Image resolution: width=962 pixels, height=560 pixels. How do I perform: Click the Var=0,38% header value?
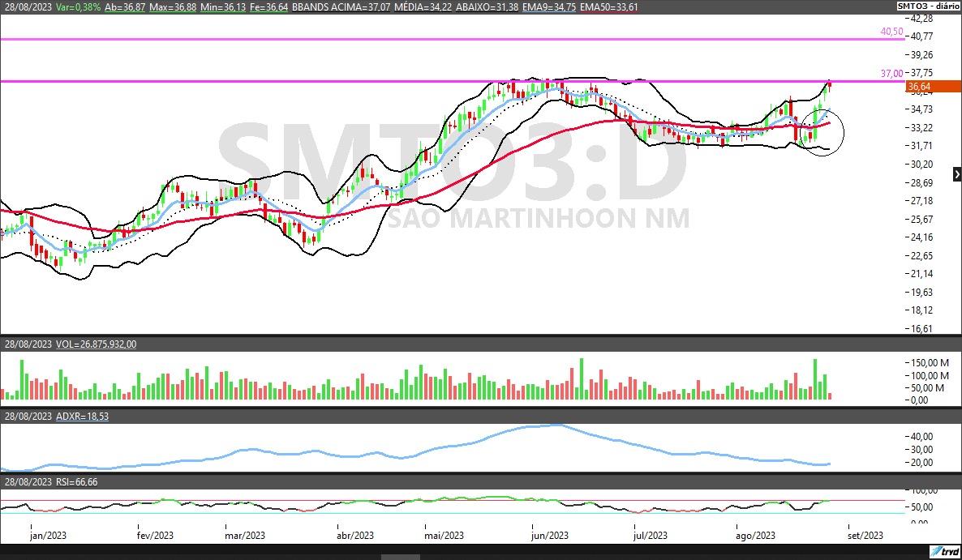tap(78, 7)
